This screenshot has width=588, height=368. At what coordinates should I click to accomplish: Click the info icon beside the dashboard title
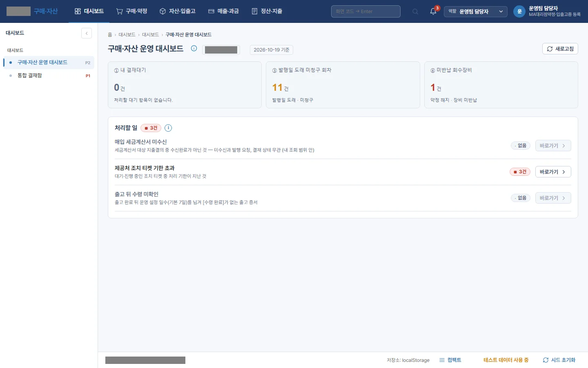[x=194, y=49]
